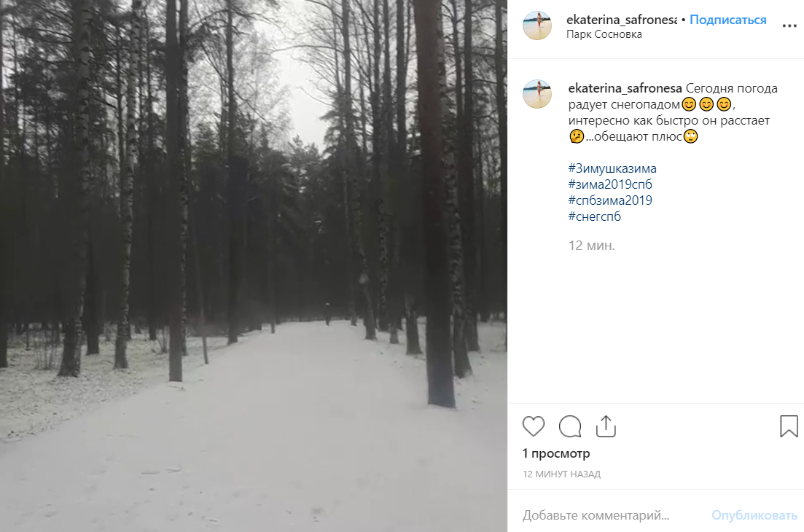804x532 pixels.
Task: Open the #спбзима2019 hashtag
Action: pos(610,200)
